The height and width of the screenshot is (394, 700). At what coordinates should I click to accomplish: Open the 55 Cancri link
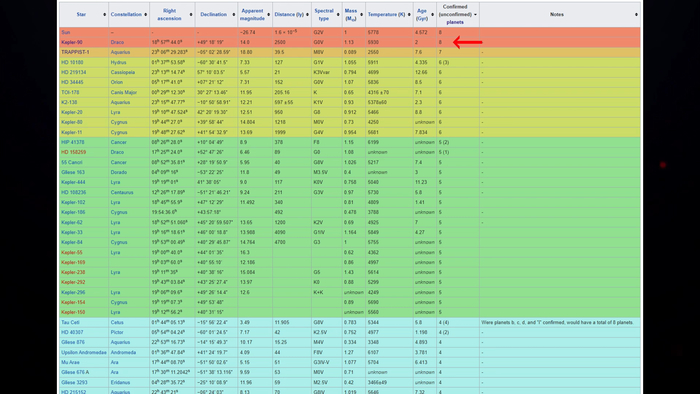[x=72, y=162]
